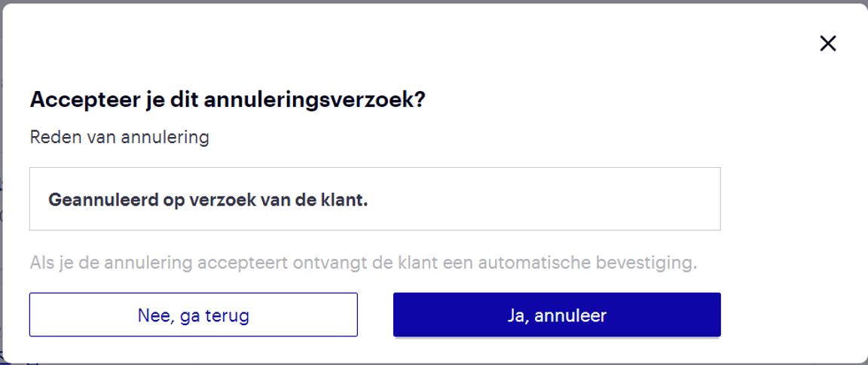This screenshot has width=868, height=365.
Task: Confirm the cancellation request
Action: [x=557, y=315]
